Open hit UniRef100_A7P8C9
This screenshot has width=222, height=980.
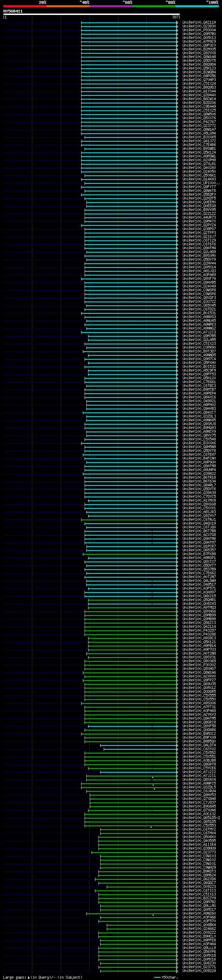click(199, 41)
